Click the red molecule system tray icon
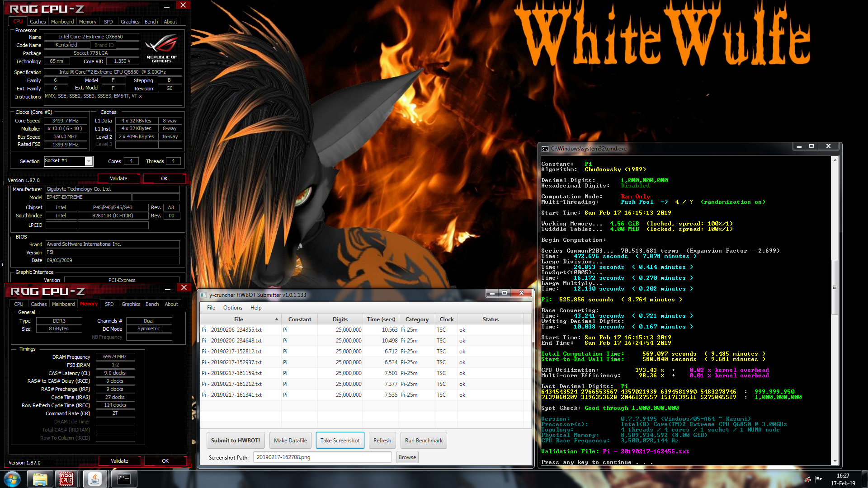This screenshot has width=868, height=488. click(808, 479)
